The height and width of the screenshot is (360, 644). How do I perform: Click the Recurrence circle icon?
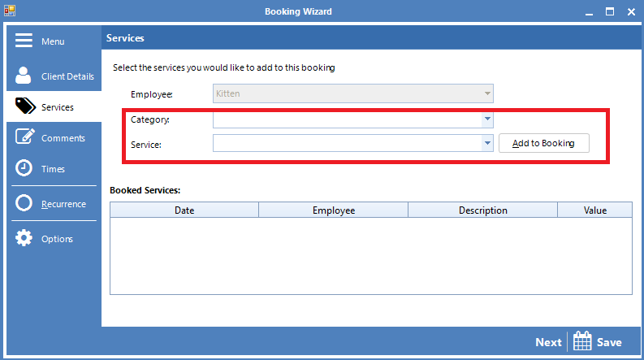pos(24,204)
